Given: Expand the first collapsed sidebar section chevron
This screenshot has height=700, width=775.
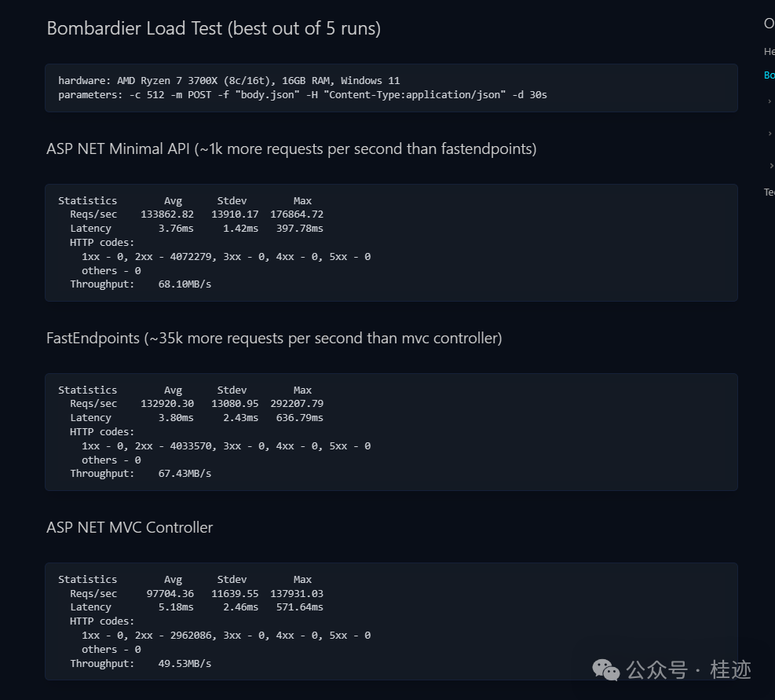Looking at the screenshot, I should [770, 101].
